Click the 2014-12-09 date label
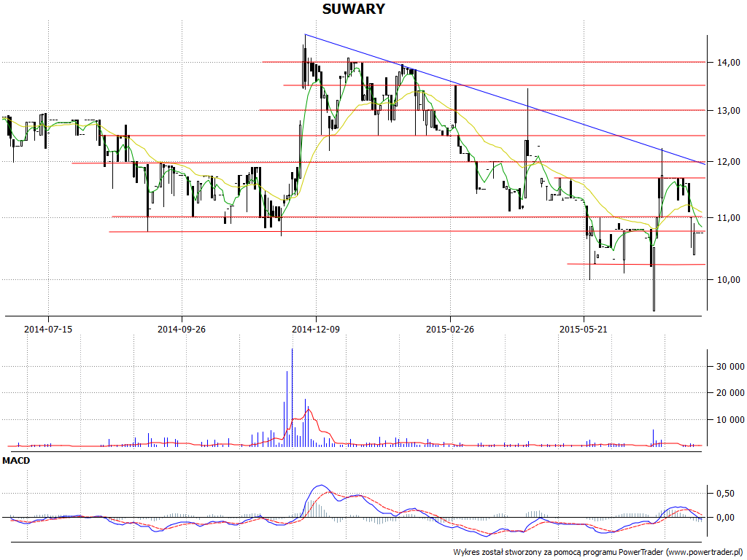 [316, 329]
